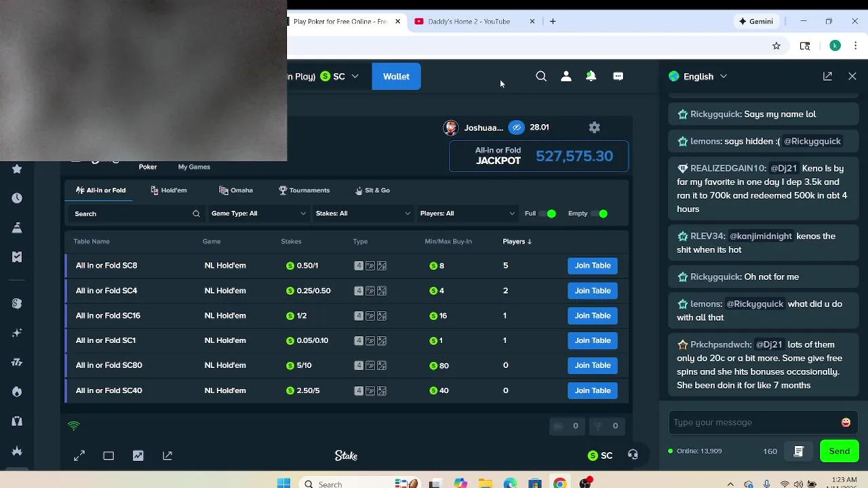Screen dimensions: 868x488
Task: Bookmark this page with star icon
Action: (776, 46)
